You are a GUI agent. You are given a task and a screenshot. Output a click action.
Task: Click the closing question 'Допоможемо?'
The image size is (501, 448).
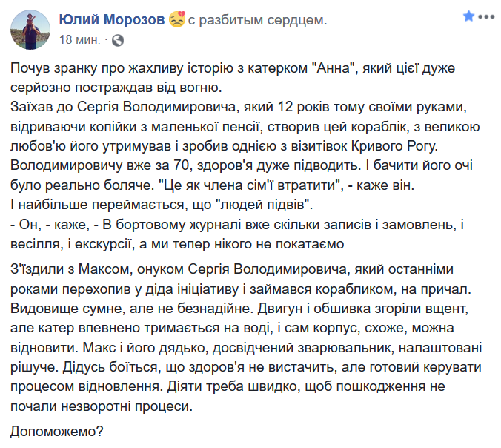(x=57, y=432)
